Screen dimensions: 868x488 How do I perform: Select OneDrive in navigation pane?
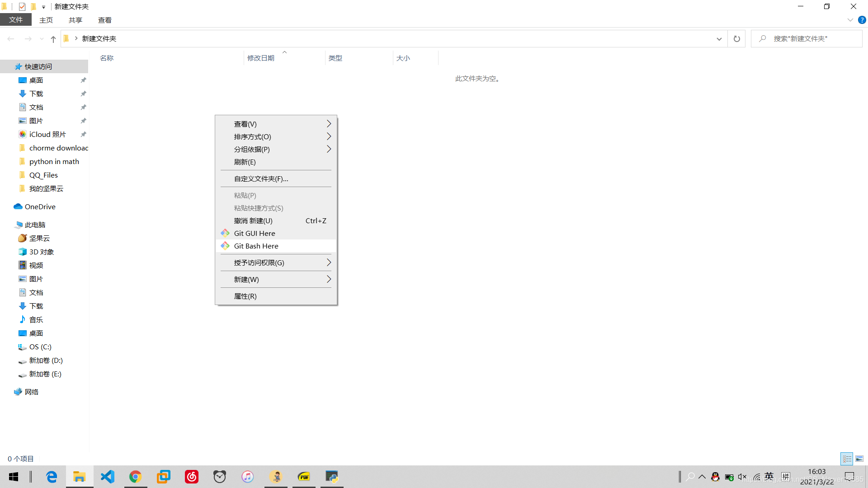pos(40,206)
